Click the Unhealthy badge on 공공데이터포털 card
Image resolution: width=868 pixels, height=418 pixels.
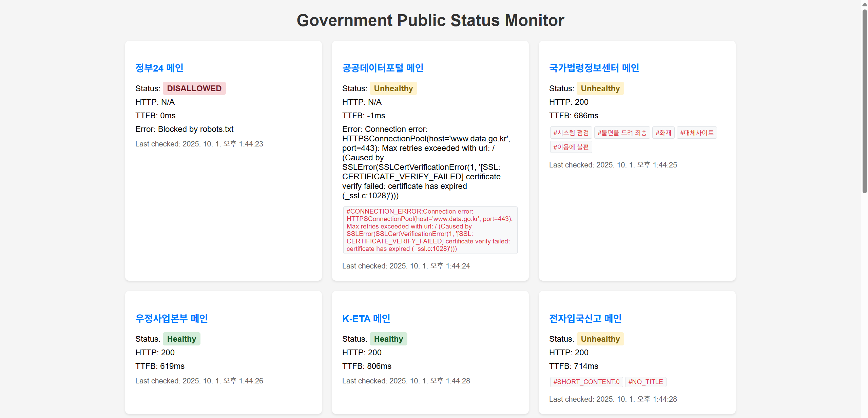point(393,88)
